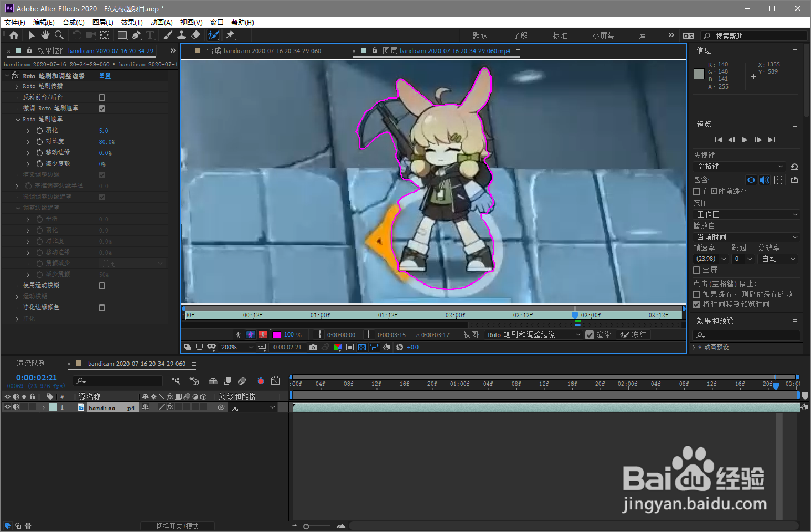Uncheck 将时间移到预览时间 checkbox
811x532 pixels.
[x=697, y=304]
